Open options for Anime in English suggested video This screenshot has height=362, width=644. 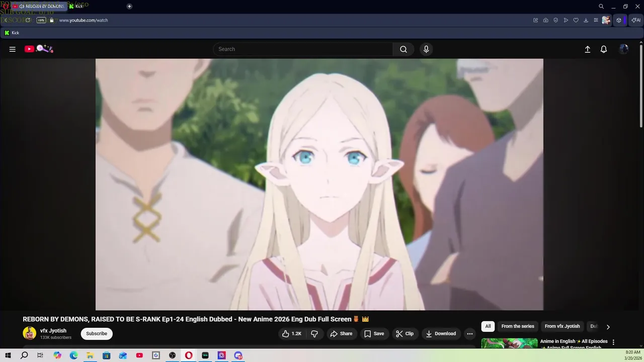(x=613, y=342)
